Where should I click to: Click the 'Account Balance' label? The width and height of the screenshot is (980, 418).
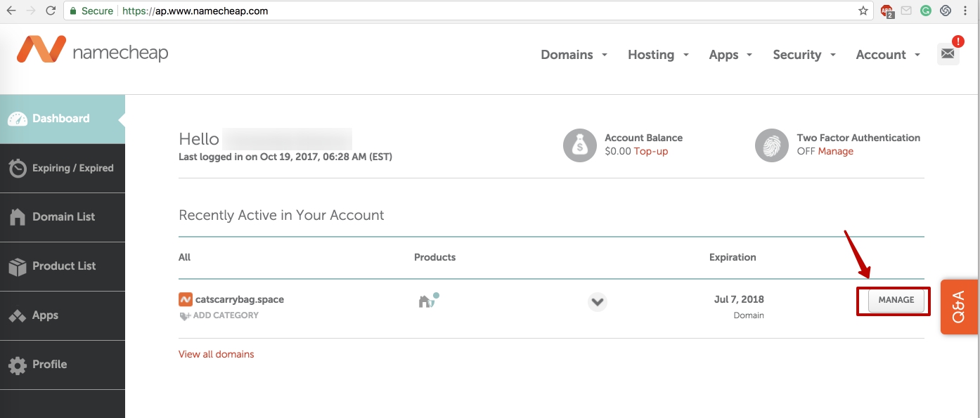[644, 138]
